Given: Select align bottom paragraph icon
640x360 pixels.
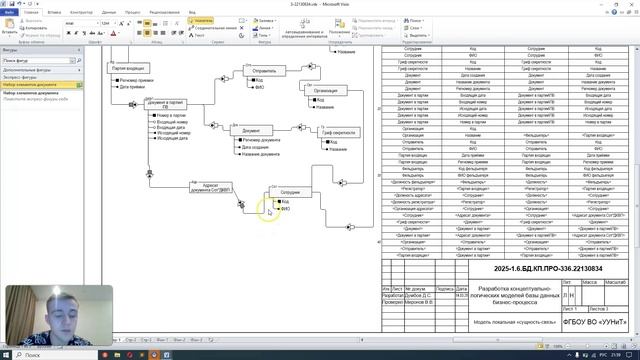Looking at the screenshot, I should tap(155, 23).
